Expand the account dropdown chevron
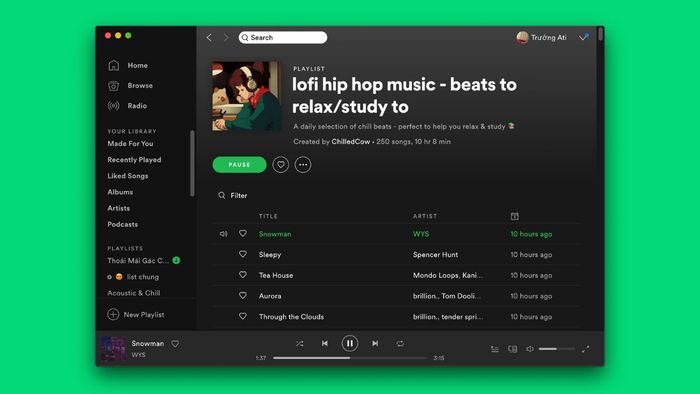 583,37
